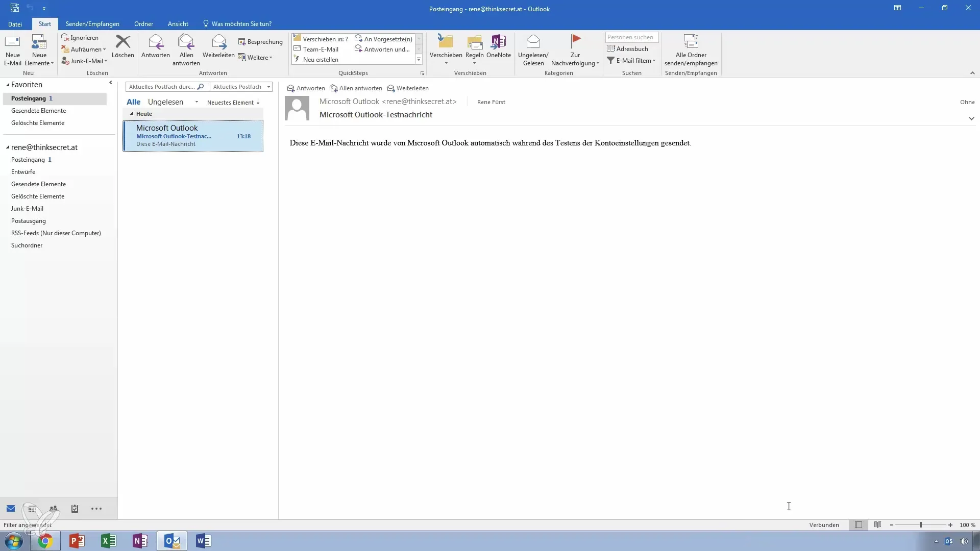Screen dimensions: 980x551
Task: Switch to Normal view in status bar
Action: click(x=859, y=525)
